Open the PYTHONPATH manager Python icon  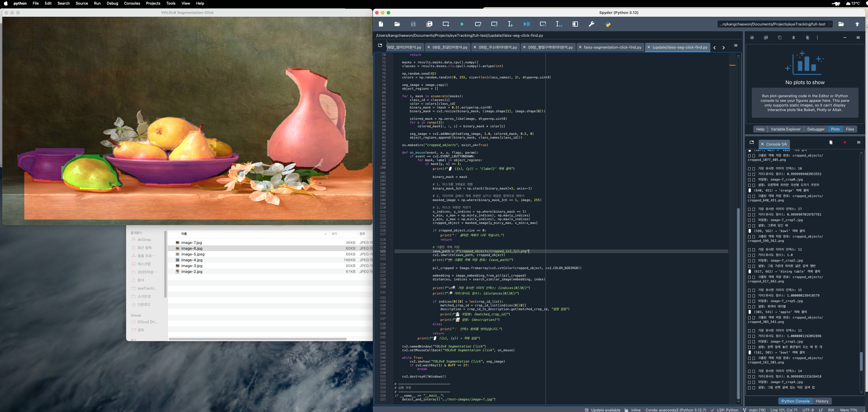click(608, 24)
